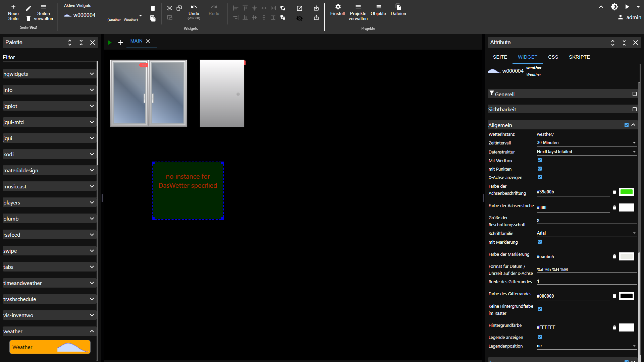Expand the Sichtbarkeit section
The height and width of the screenshot is (362, 644).
[562, 109]
